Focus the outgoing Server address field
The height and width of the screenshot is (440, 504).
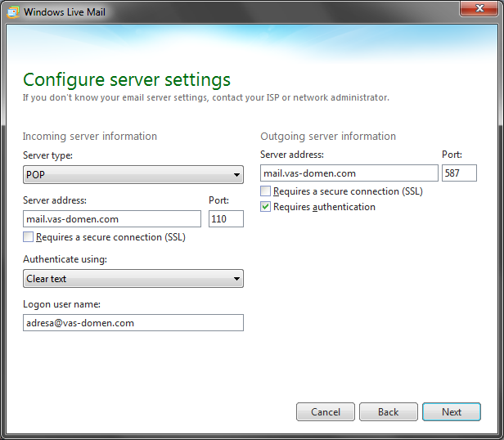tap(349, 173)
